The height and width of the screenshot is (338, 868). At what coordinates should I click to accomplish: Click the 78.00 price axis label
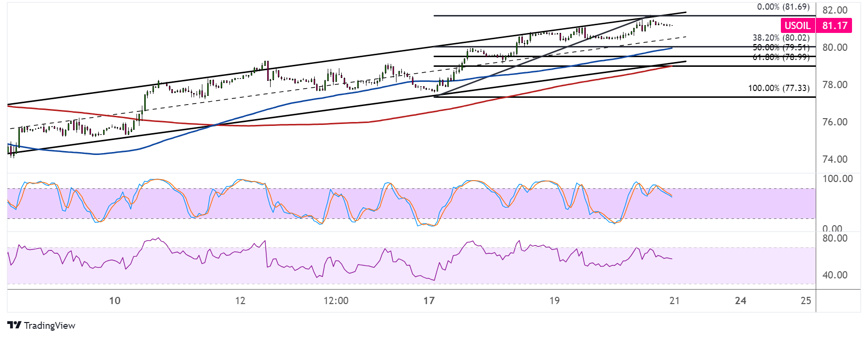[x=835, y=85]
